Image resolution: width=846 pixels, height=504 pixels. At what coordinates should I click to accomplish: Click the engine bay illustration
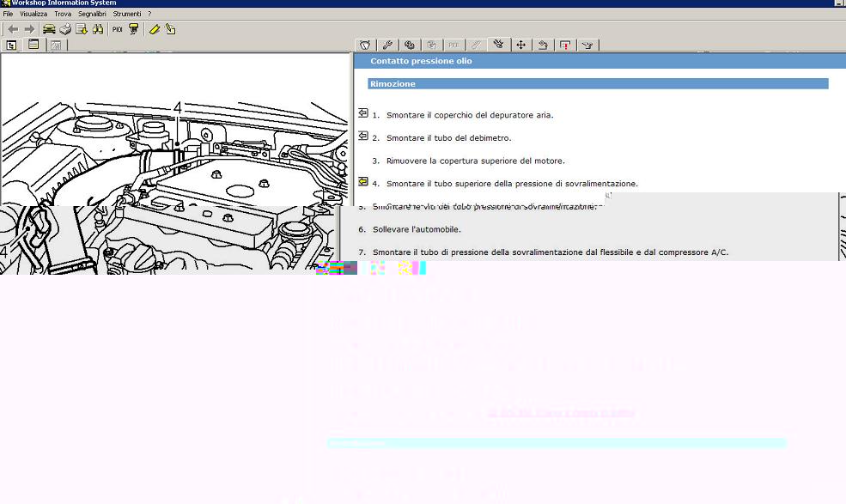click(173, 186)
